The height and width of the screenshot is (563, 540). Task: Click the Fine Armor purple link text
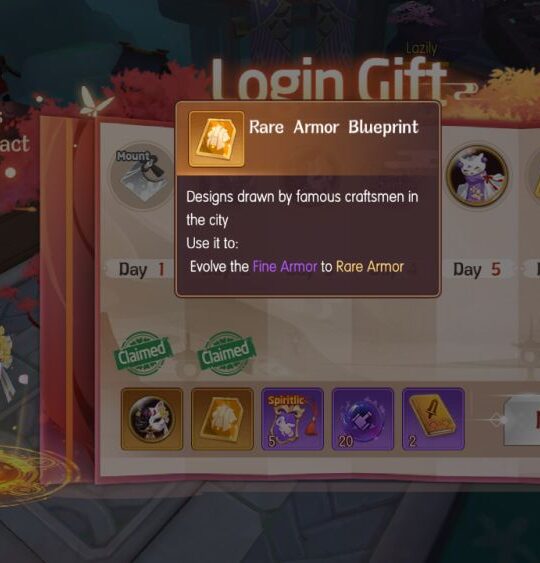(285, 267)
